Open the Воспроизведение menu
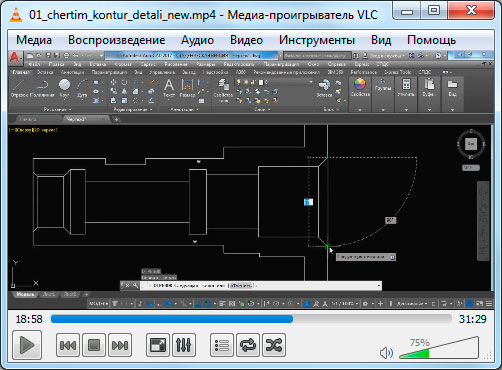 point(117,40)
